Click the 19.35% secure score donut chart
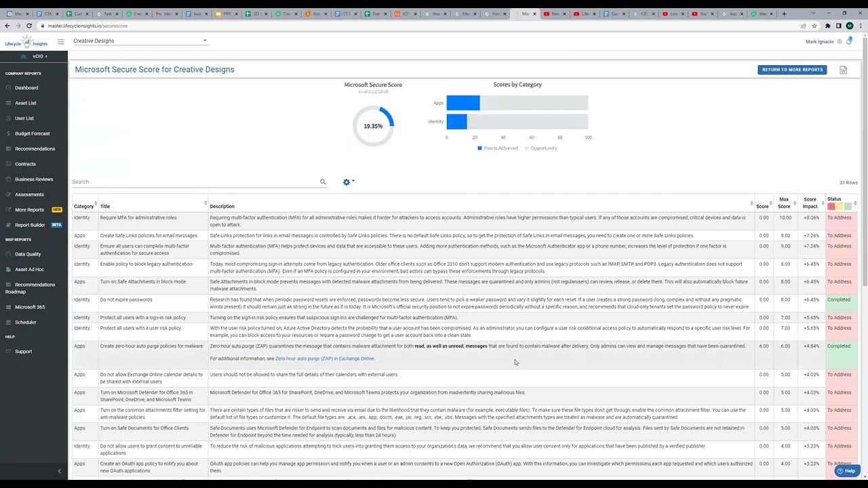 coord(373,126)
